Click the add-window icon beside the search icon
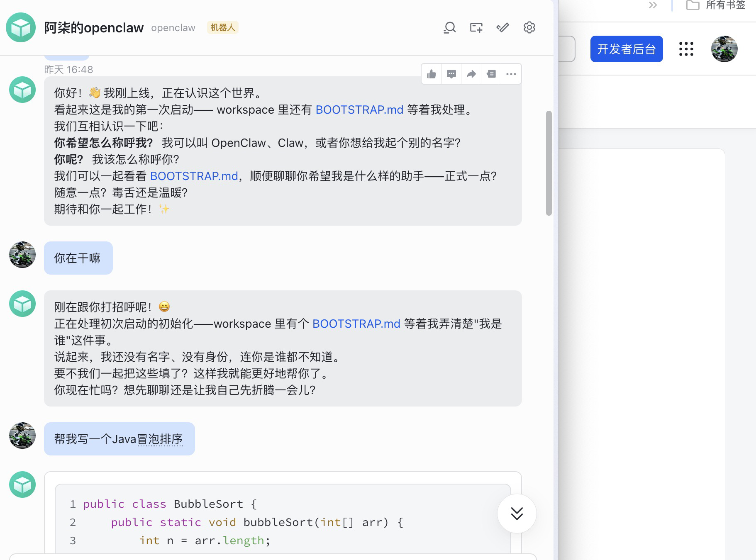Screen dimensions: 756x560 pyautogui.click(x=476, y=28)
